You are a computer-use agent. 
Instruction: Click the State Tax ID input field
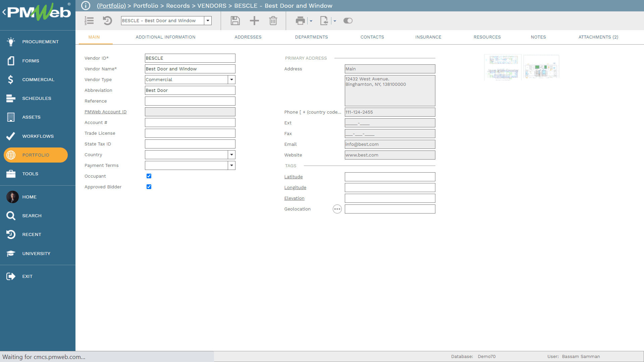(190, 144)
